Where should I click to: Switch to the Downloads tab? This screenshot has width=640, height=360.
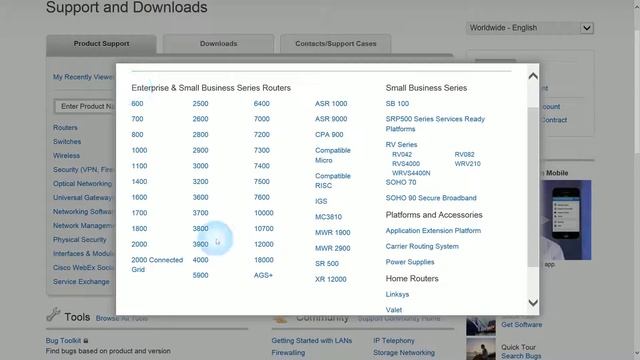(218, 44)
